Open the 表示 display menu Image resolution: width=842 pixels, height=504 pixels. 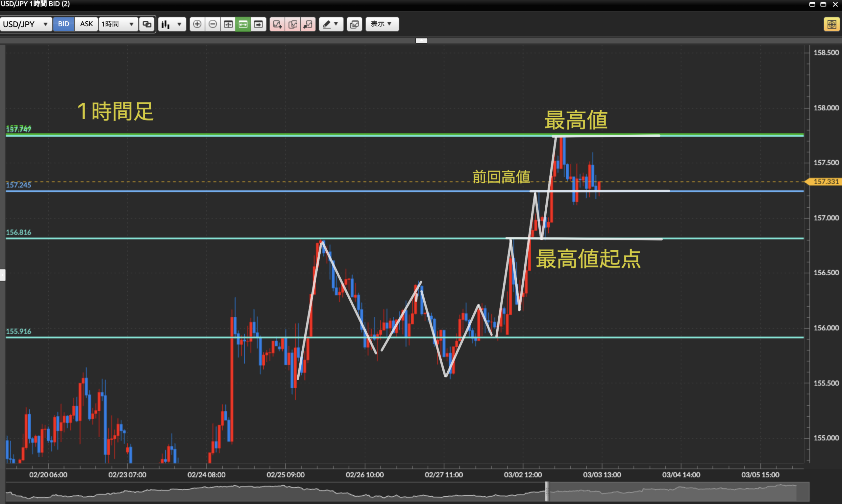click(x=382, y=24)
